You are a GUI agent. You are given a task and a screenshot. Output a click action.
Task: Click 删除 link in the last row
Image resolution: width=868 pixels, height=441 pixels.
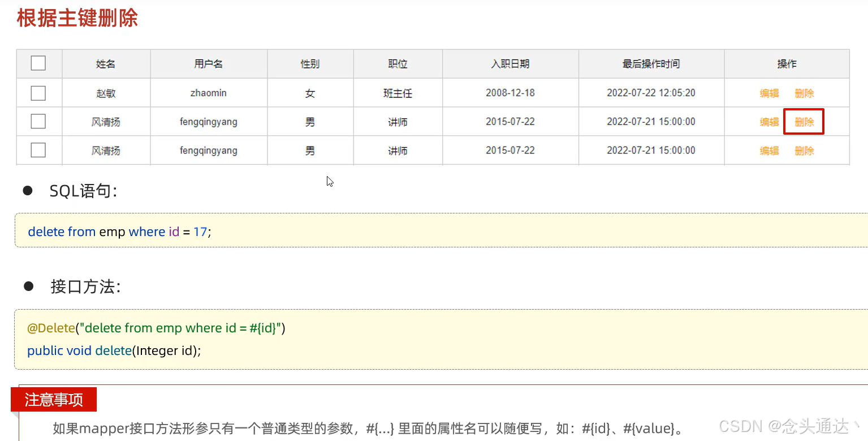804,150
